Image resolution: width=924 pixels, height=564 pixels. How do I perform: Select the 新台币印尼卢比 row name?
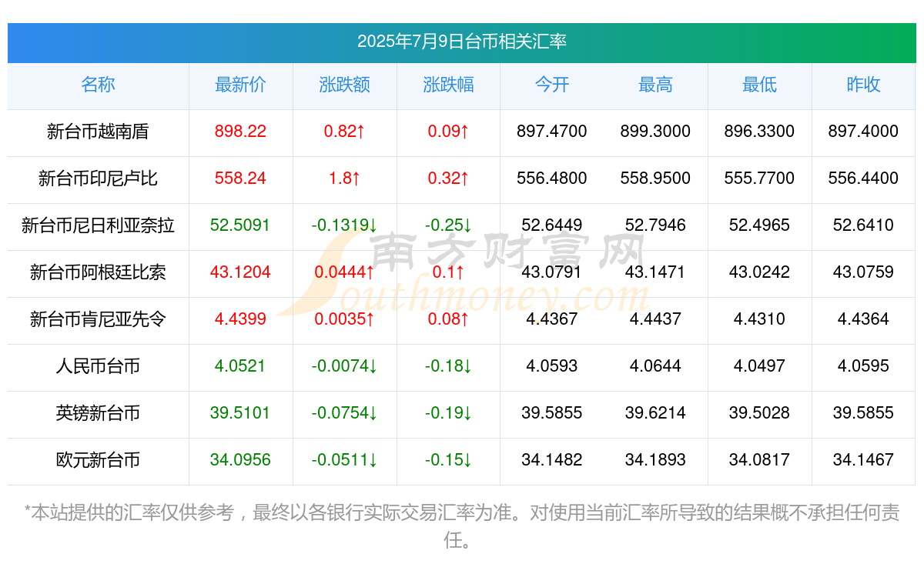pyautogui.click(x=98, y=179)
